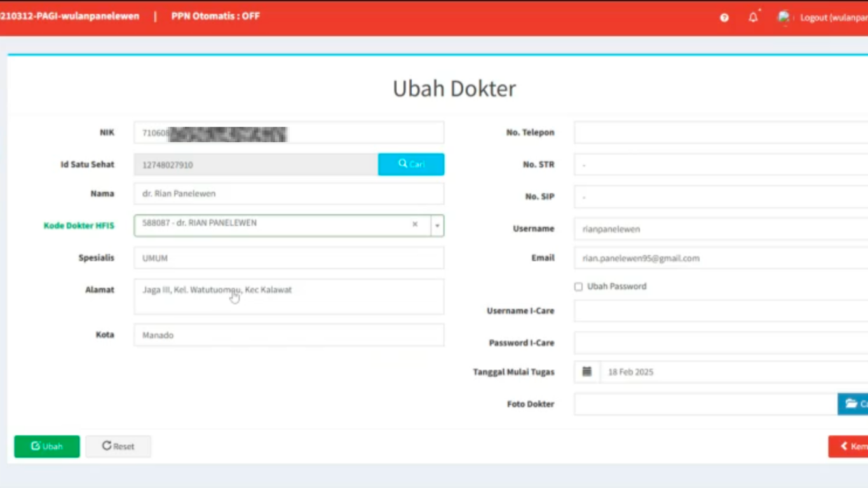Click the red Kembali back button

coord(850,447)
